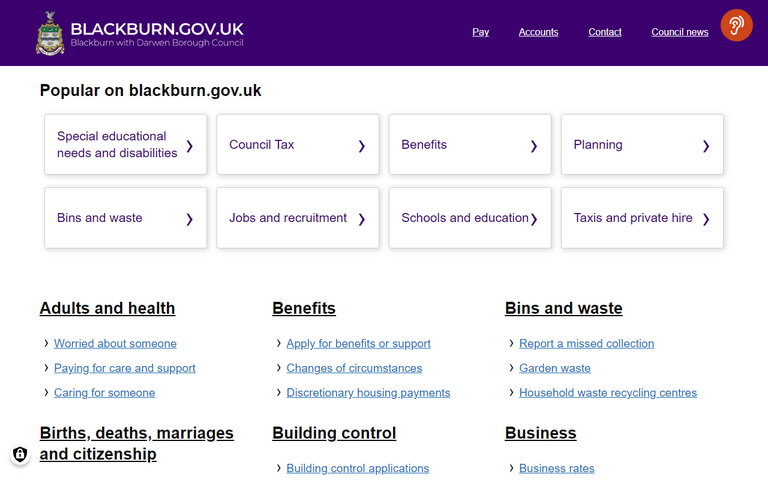Click chevron on Bins and waste tile

point(189,219)
